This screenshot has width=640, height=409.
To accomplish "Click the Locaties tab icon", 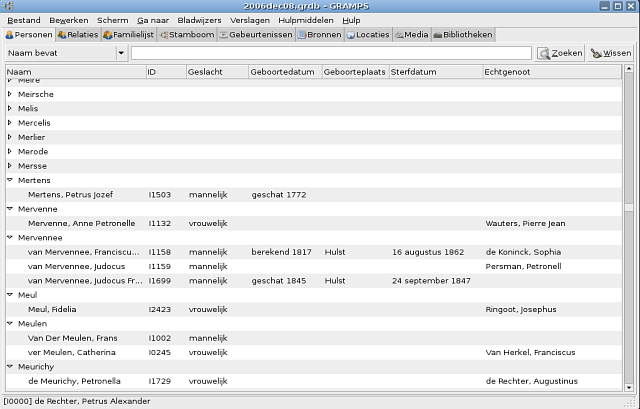I will pyautogui.click(x=351, y=35).
